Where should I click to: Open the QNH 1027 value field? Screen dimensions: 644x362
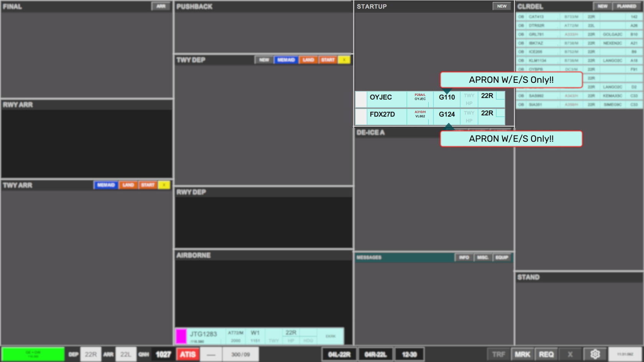click(163, 354)
